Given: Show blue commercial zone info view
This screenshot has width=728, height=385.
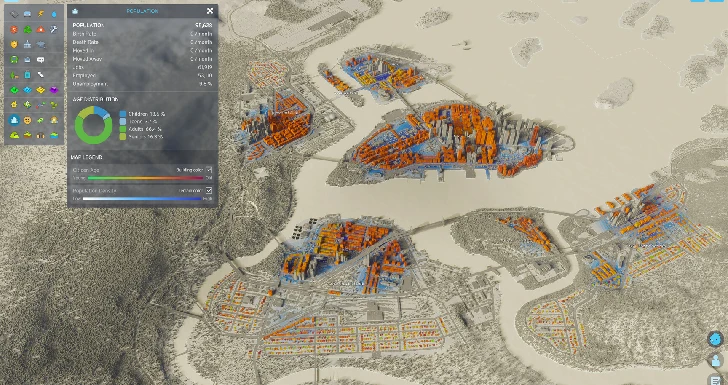Looking at the screenshot, I should 27,90.
